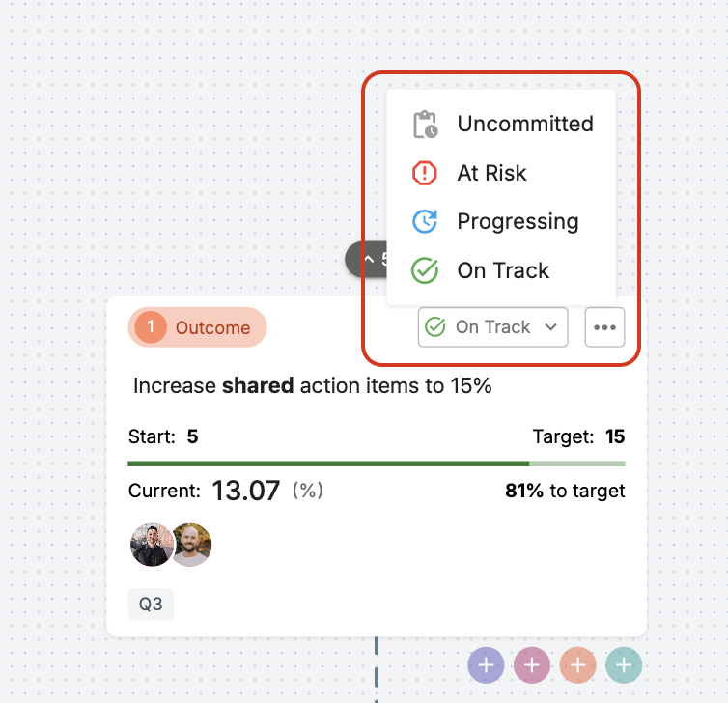Choose At Risk from the status menu
Screen dimensions: 728x703
click(x=501, y=173)
